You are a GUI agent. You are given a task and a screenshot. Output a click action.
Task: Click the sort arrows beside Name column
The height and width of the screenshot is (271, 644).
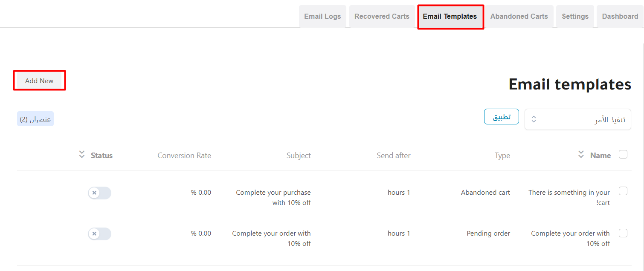pos(581,154)
